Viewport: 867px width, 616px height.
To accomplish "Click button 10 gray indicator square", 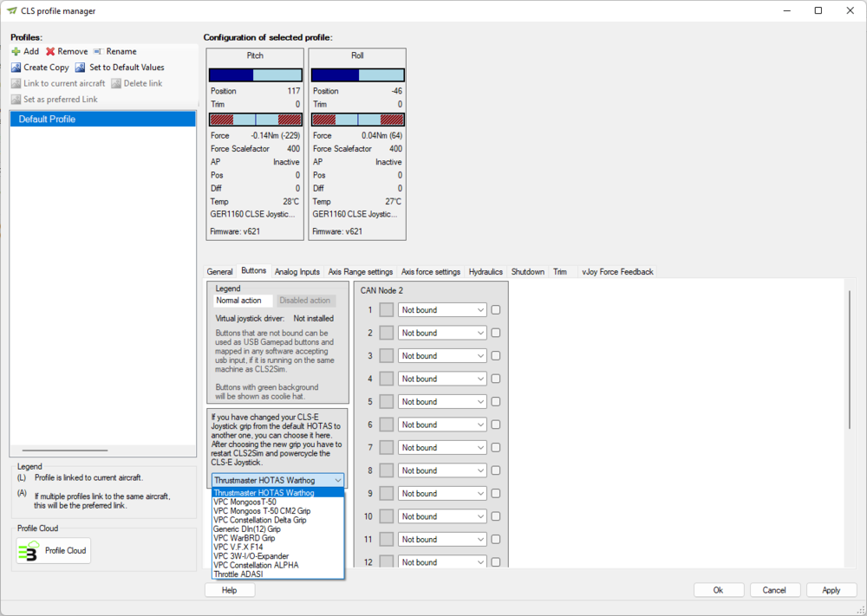I will [x=387, y=516].
